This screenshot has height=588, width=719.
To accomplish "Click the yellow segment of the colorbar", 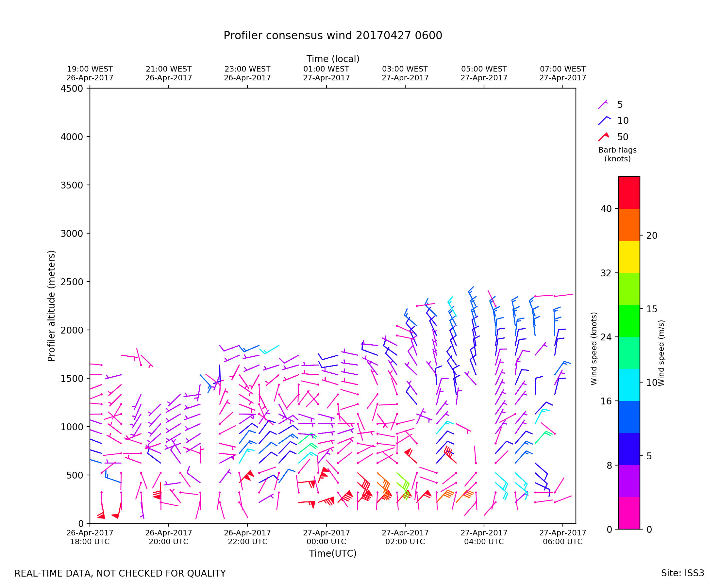I will pos(629,257).
